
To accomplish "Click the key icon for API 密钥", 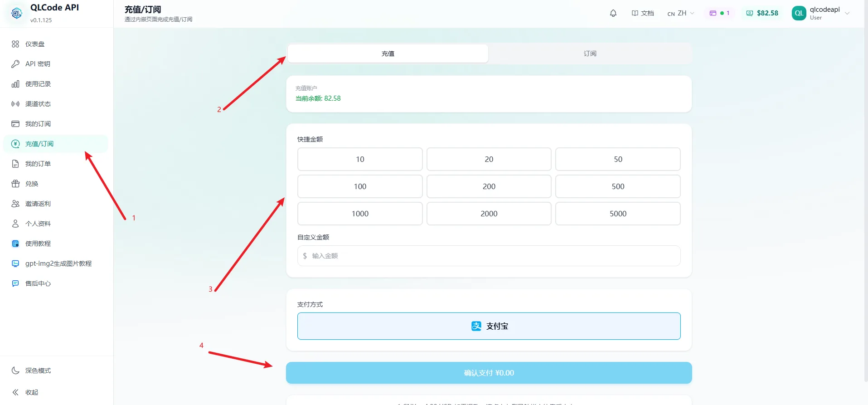I will click(x=15, y=64).
